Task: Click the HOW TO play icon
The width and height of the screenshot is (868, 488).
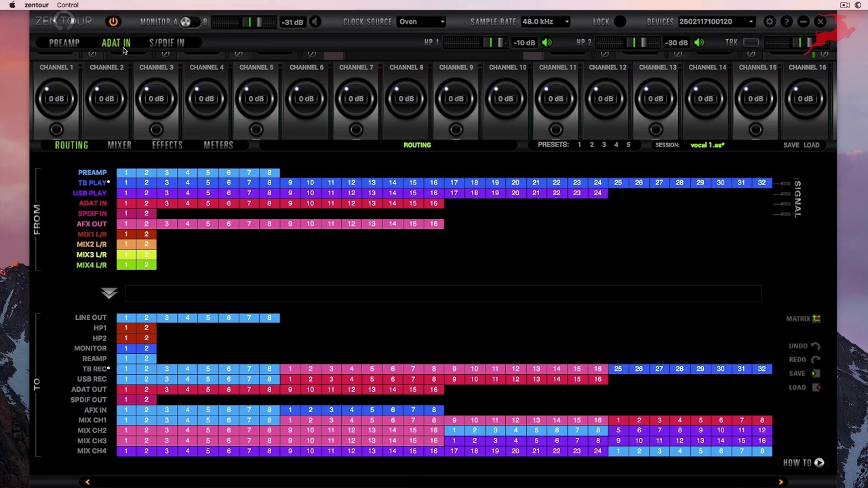Action: pyautogui.click(x=819, y=463)
